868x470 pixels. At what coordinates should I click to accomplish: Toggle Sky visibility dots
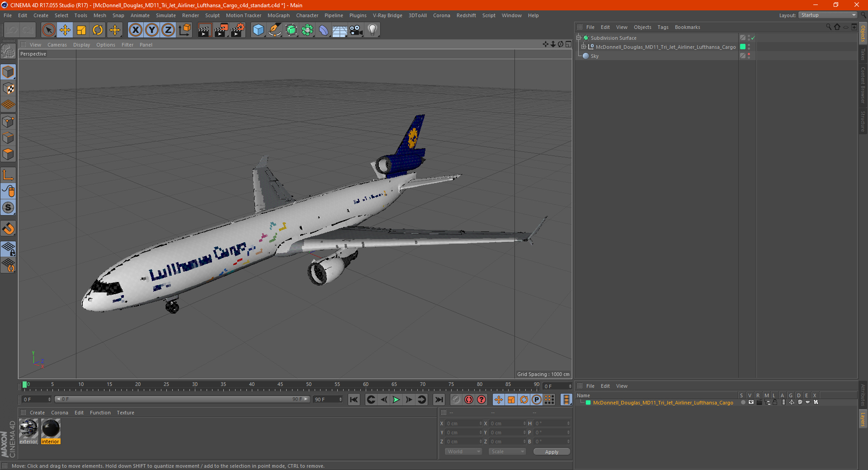[749, 56]
